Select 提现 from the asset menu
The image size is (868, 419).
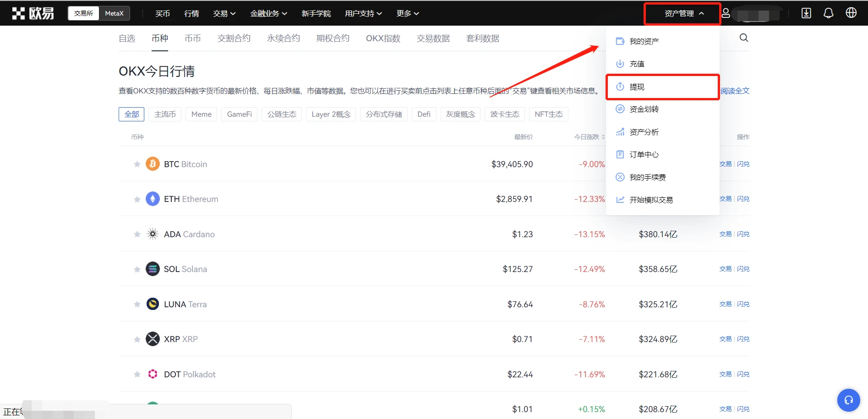click(637, 87)
